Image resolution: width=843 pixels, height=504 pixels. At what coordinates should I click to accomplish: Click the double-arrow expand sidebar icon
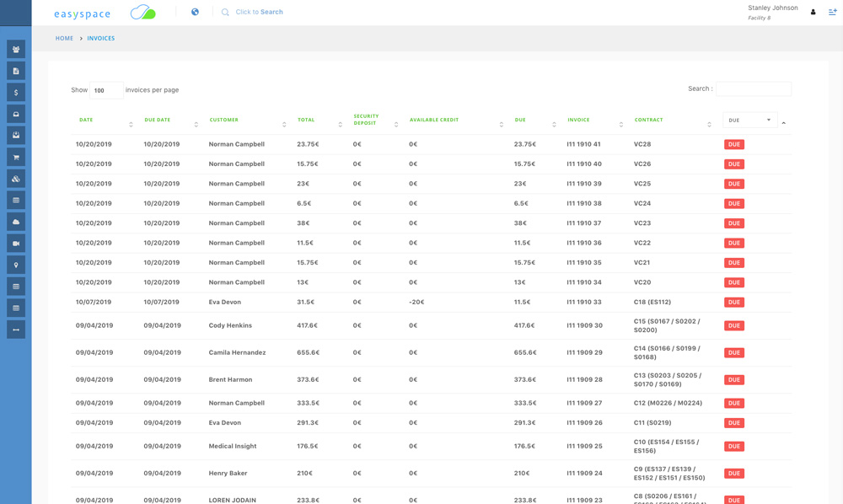16,330
